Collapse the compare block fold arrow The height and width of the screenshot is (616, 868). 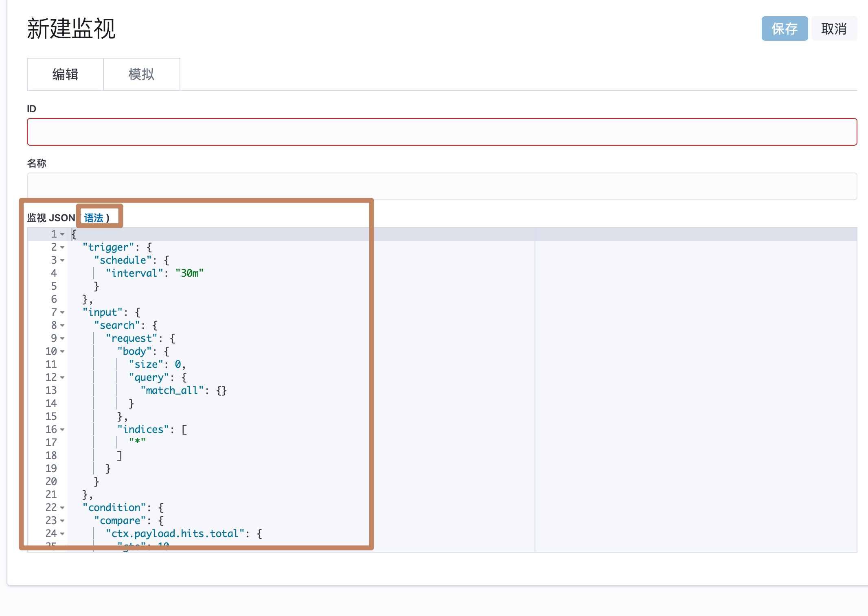click(62, 521)
